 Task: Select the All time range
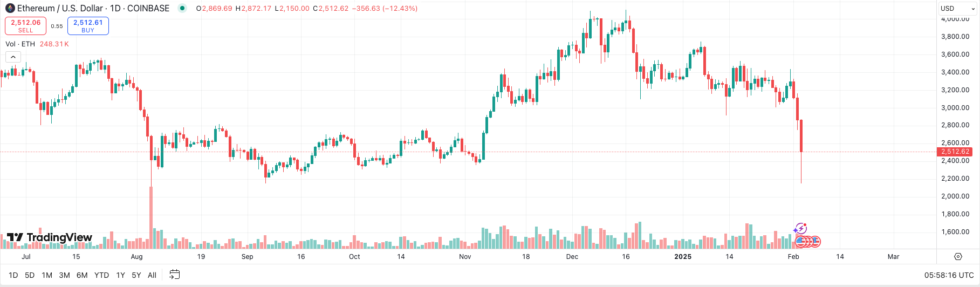pyautogui.click(x=152, y=275)
